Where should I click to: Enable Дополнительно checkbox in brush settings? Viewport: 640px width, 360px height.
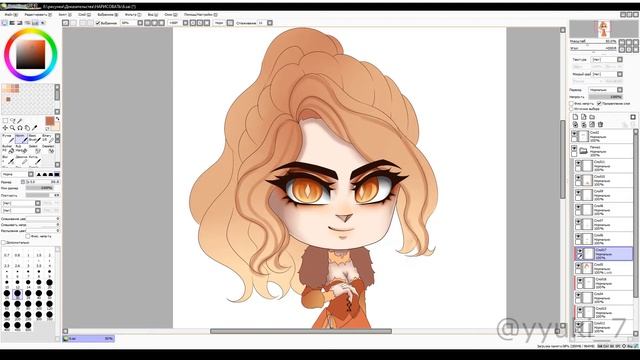point(3,242)
